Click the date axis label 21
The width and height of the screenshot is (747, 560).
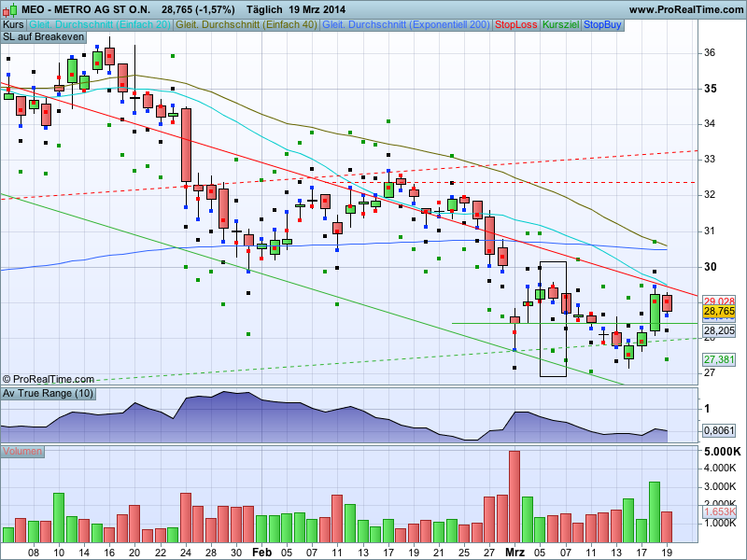pos(439,553)
